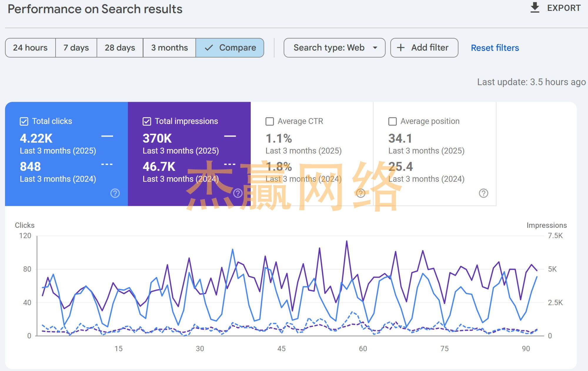Click dashed line legend next to 46.7K

pos(230,164)
